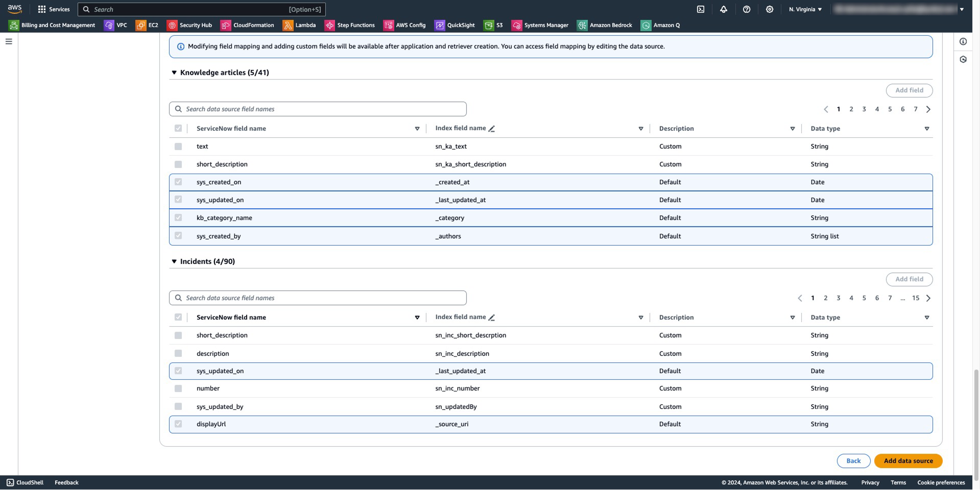Open Amazon Bedrock shortcut icon
Viewport: 980px width, 490px height.
(x=582, y=25)
